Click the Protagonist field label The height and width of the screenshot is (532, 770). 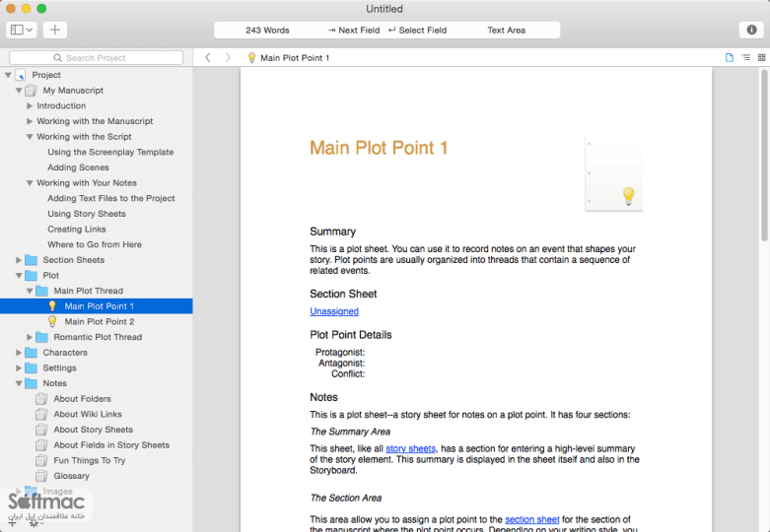point(340,353)
